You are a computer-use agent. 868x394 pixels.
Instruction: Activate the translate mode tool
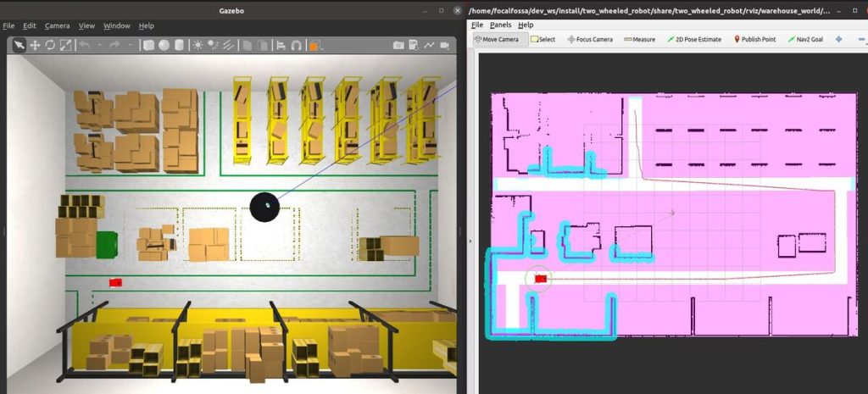coord(35,45)
